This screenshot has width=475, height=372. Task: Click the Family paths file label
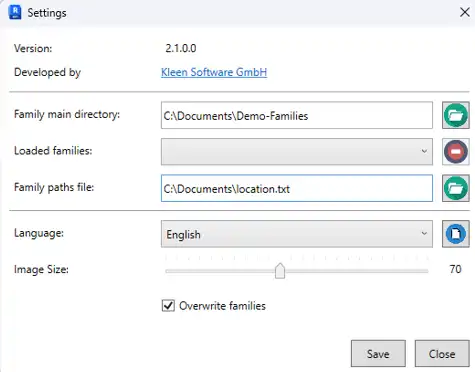coord(54,187)
